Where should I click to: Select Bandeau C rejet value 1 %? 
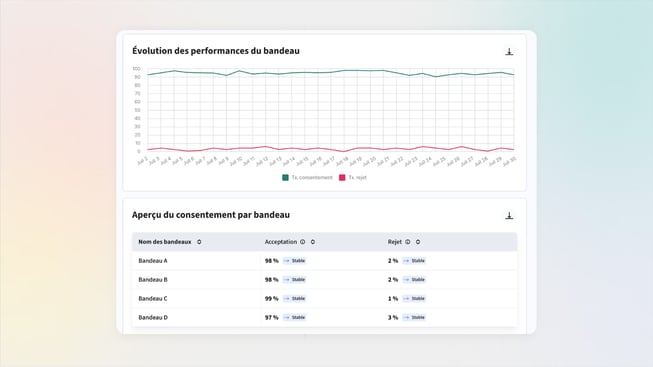(393, 299)
